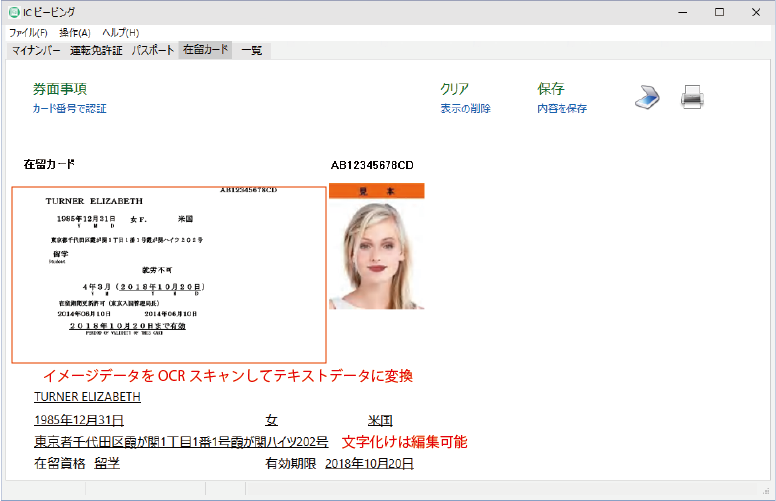Click the card holder face photo
The height and width of the screenshot is (501, 776).
click(377, 254)
